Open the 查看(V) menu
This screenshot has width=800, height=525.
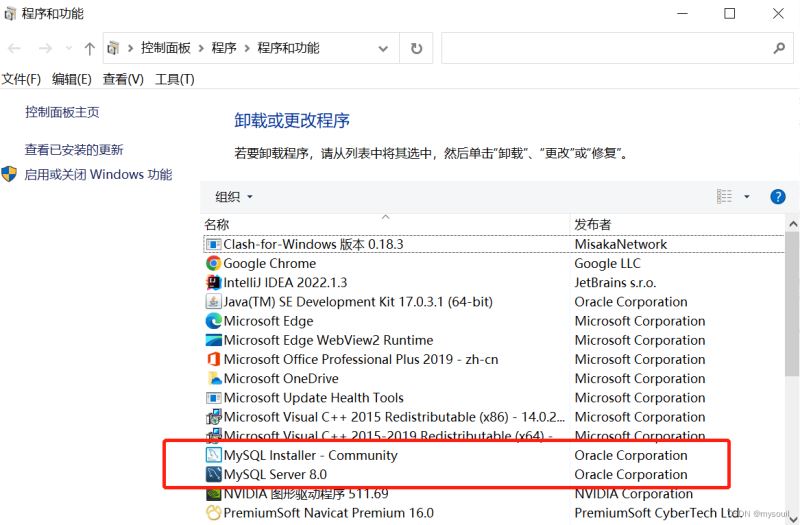coord(123,80)
